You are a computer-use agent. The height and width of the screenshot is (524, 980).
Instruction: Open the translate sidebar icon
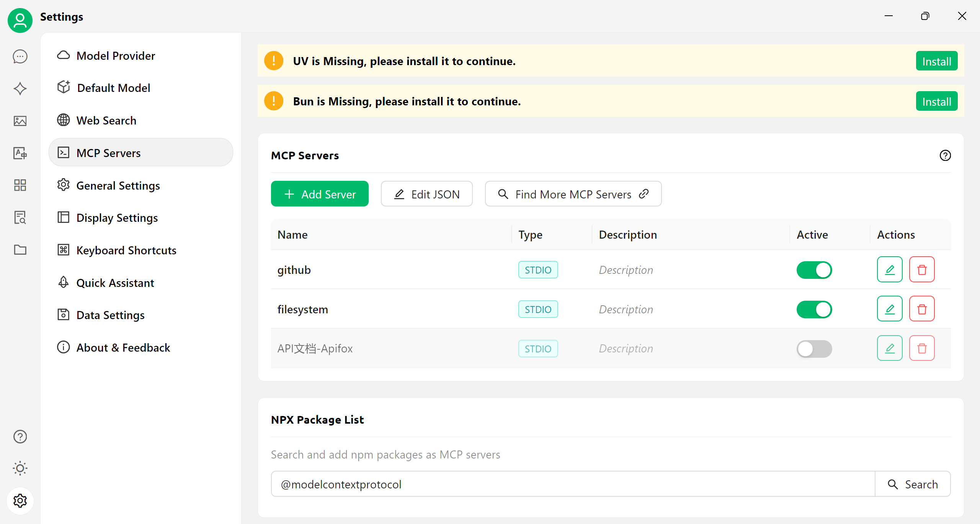(x=20, y=153)
